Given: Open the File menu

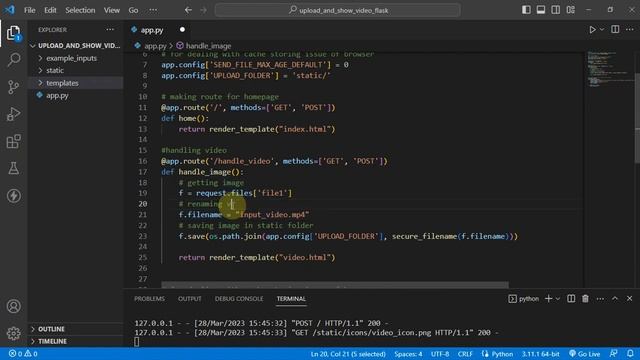Looking at the screenshot, I should [29, 10].
